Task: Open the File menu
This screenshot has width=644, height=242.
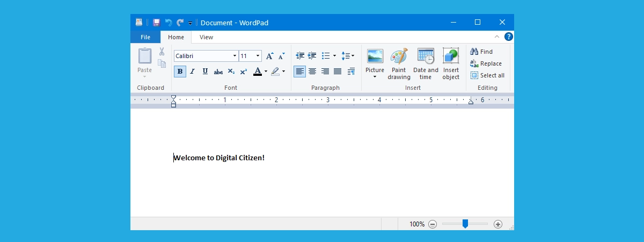Action: pyautogui.click(x=145, y=37)
